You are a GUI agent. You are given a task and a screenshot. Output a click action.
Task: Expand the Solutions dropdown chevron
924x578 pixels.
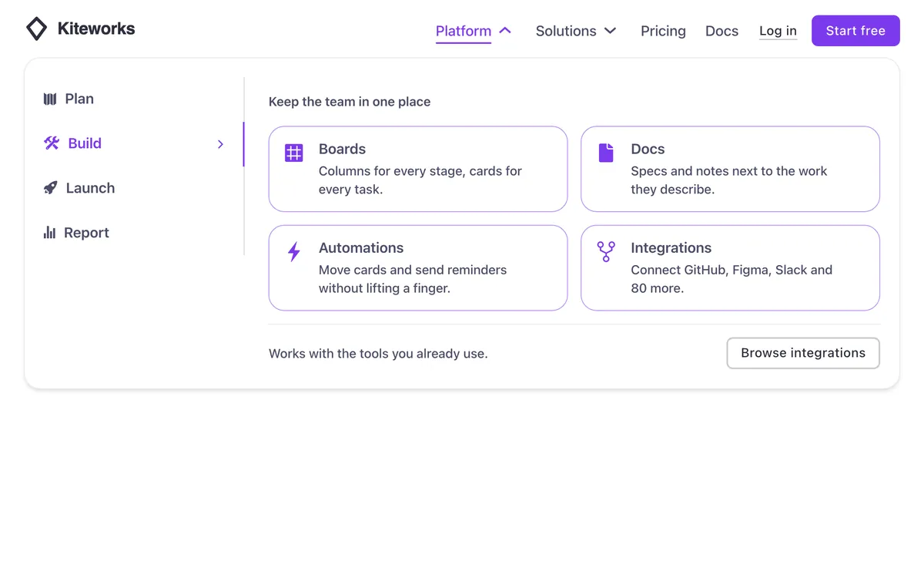[610, 31]
